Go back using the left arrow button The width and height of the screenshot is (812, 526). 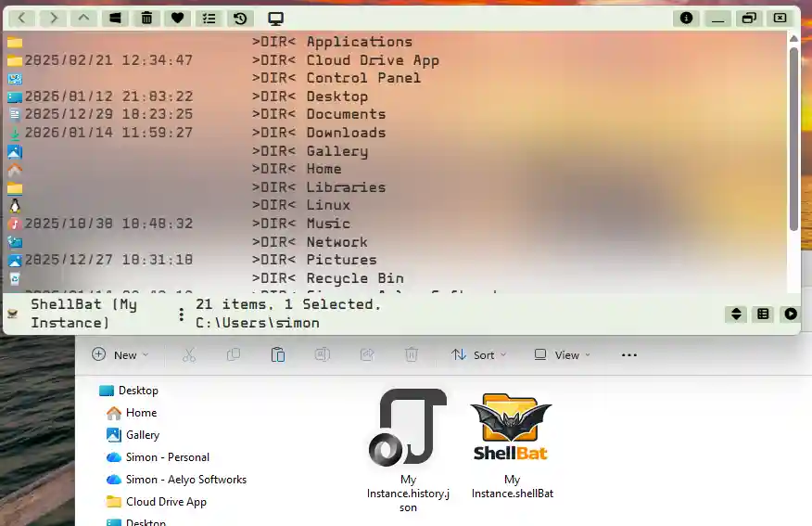click(21, 18)
